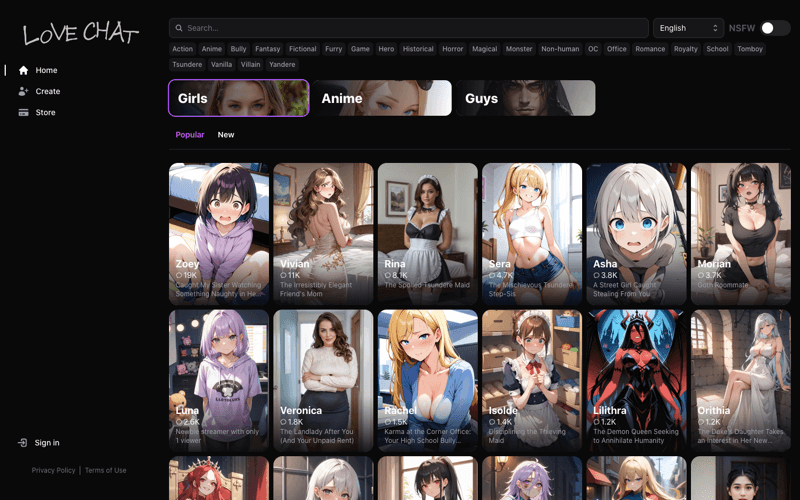The width and height of the screenshot is (800, 500).
Task: Focus the Search input field
Action: click(x=409, y=28)
